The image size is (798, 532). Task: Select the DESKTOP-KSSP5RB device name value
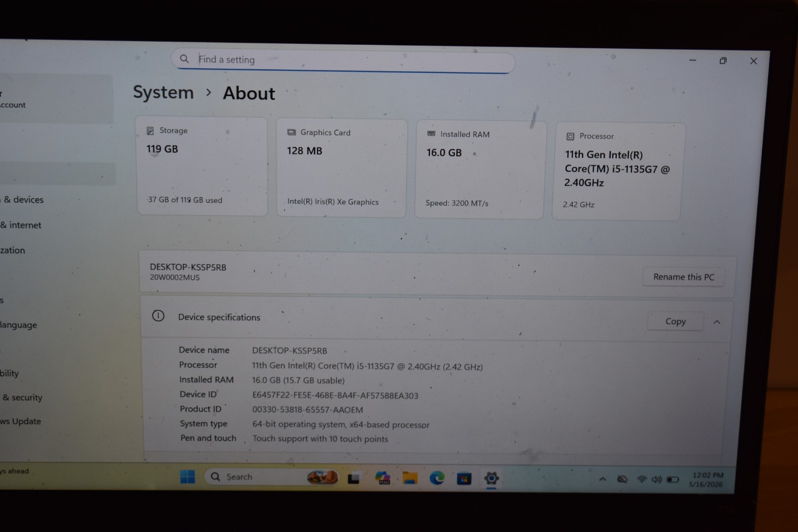[289, 351]
